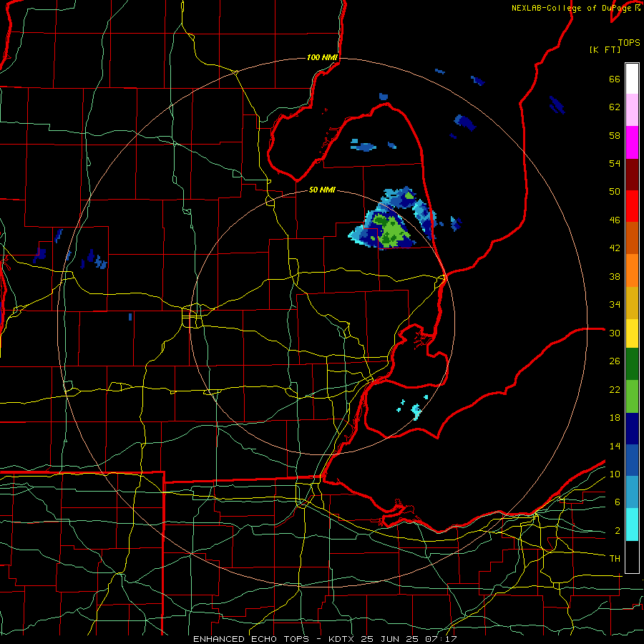
Task: Click the white swatch in the tops legend
Action: tap(632, 79)
